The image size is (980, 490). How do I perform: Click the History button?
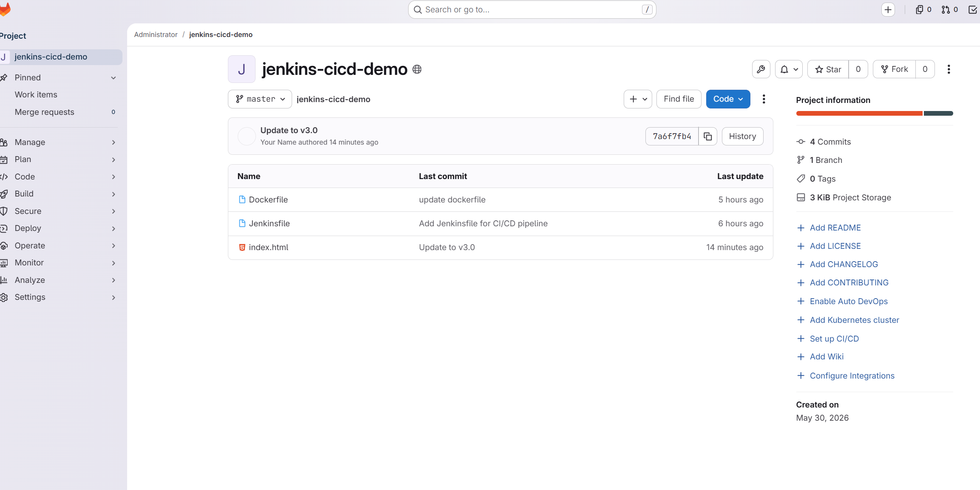pos(742,137)
